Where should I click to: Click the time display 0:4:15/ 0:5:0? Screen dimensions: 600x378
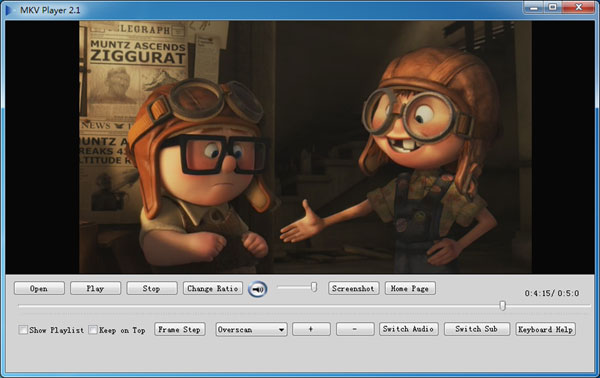(x=552, y=293)
